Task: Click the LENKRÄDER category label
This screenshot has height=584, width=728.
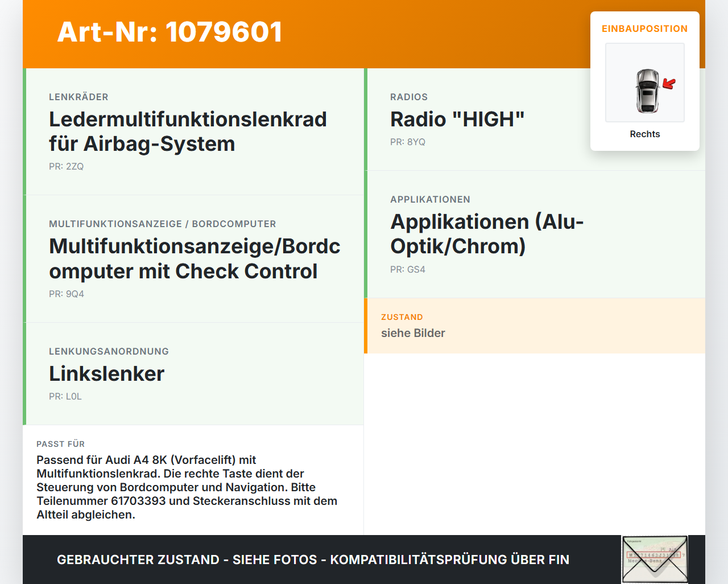Action: click(78, 97)
